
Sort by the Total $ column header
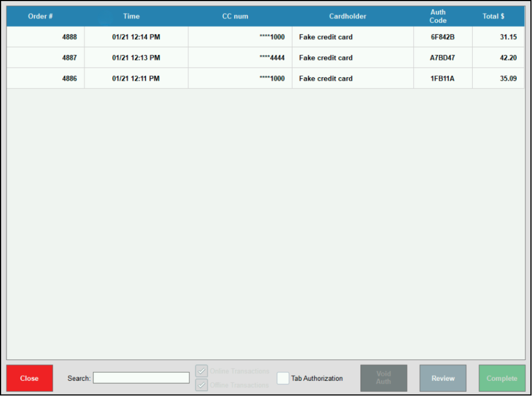pos(493,16)
